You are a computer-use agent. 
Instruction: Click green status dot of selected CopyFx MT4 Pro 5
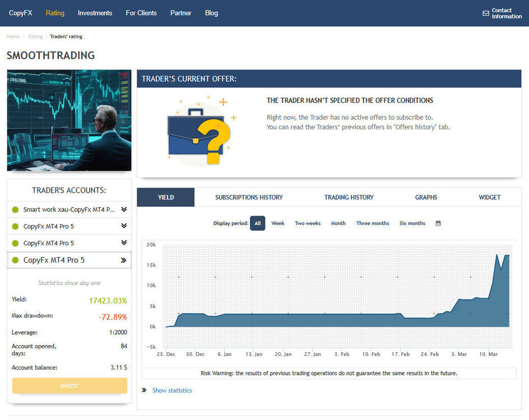tap(15, 260)
